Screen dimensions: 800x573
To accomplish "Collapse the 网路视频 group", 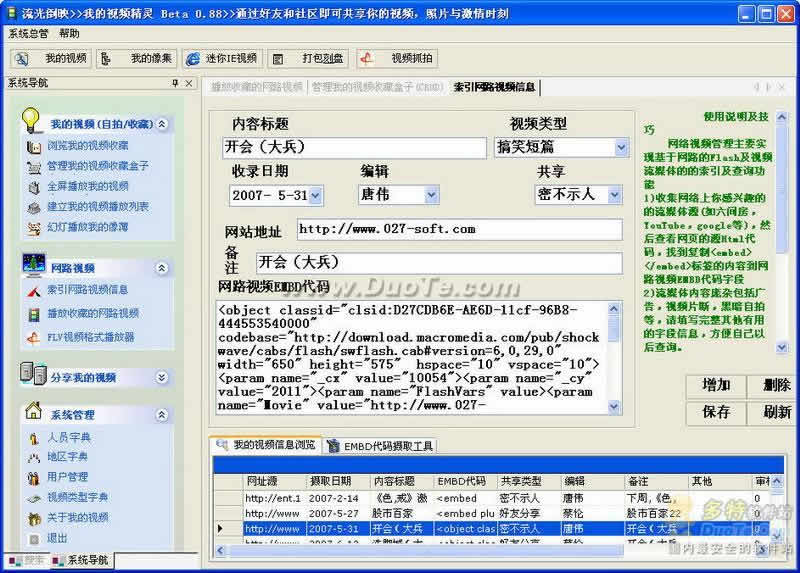I will [x=162, y=268].
